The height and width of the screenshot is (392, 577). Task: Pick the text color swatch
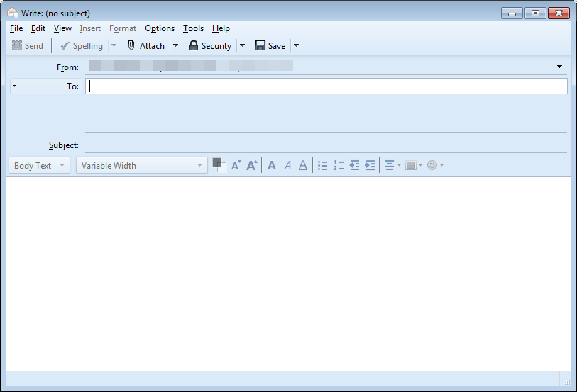pyautogui.click(x=217, y=163)
